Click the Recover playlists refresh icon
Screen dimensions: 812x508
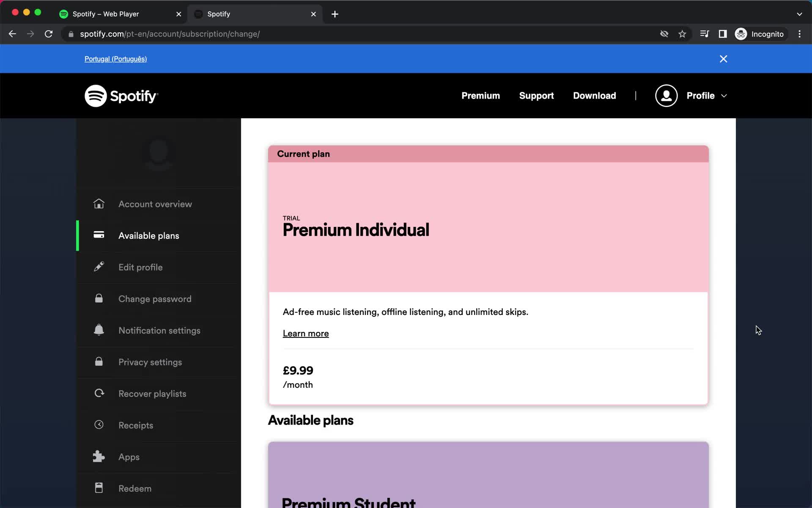point(98,393)
